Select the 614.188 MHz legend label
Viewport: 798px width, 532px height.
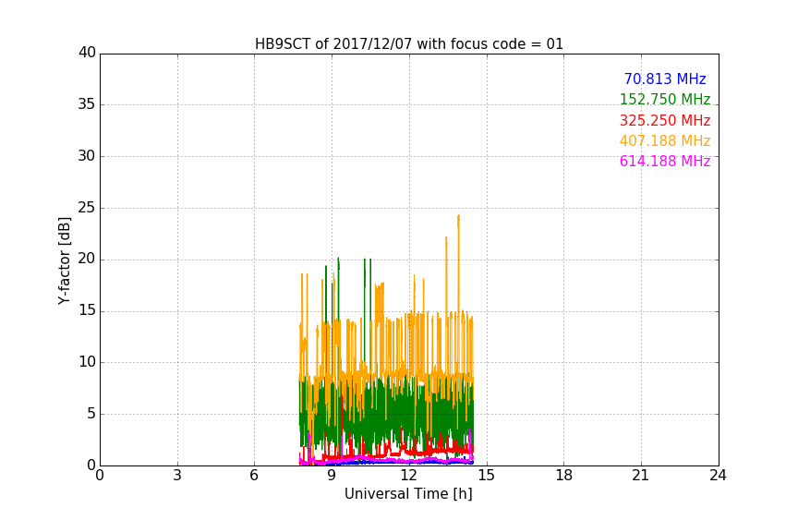click(665, 162)
